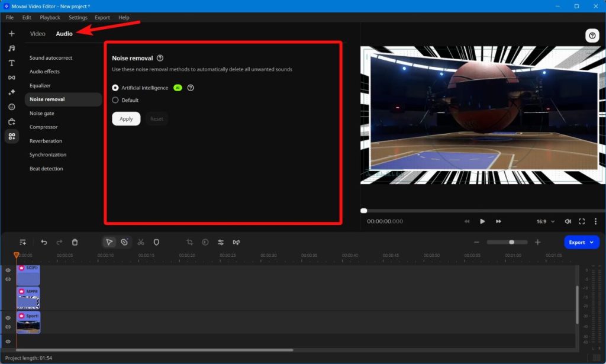Image resolution: width=606 pixels, height=364 pixels.
Task: Hide the Sport clip track with its eye icon
Action: [x=8, y=318]
